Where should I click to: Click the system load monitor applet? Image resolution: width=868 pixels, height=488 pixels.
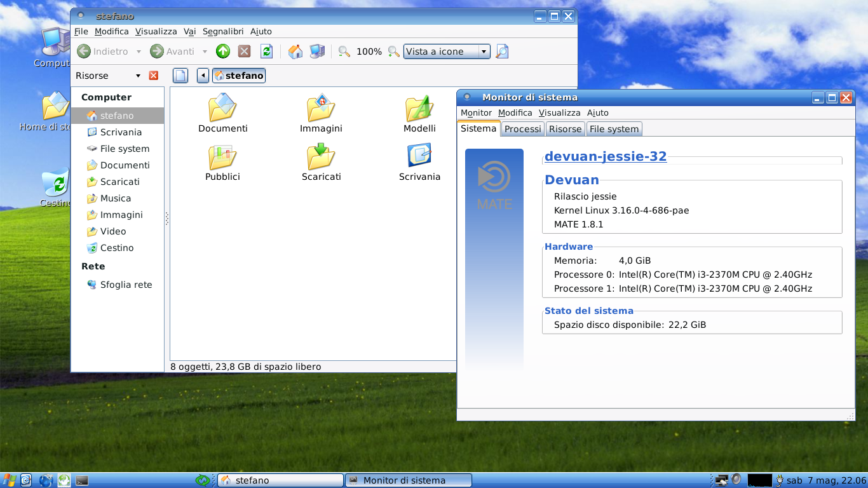pyautogui.click(x=759, y=480)
